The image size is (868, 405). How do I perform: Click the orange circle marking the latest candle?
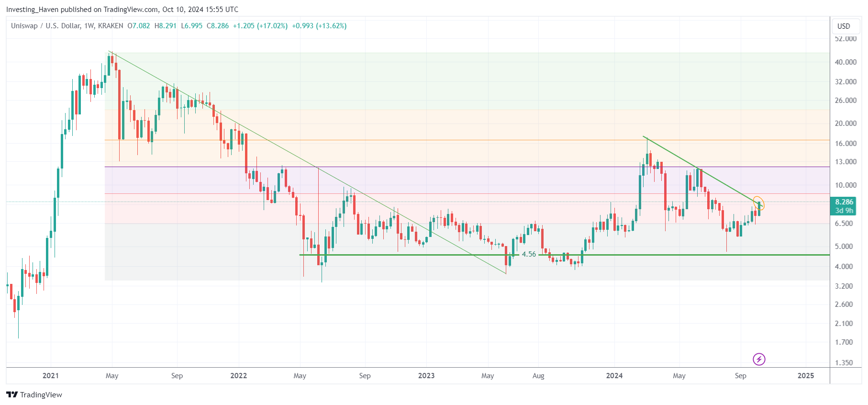(x=759, y=203)
